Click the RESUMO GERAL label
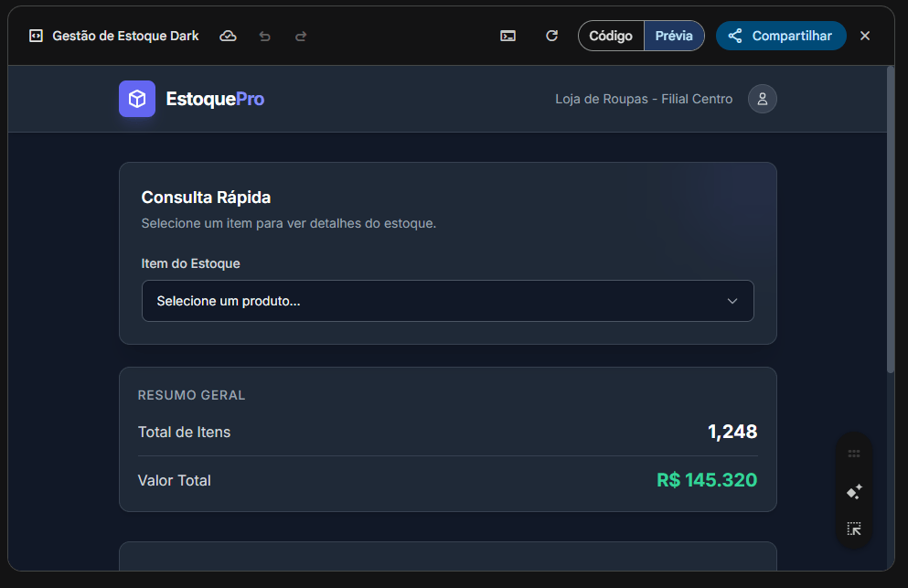Viewport: 908px width, 588px height. (x=192, y=395)
